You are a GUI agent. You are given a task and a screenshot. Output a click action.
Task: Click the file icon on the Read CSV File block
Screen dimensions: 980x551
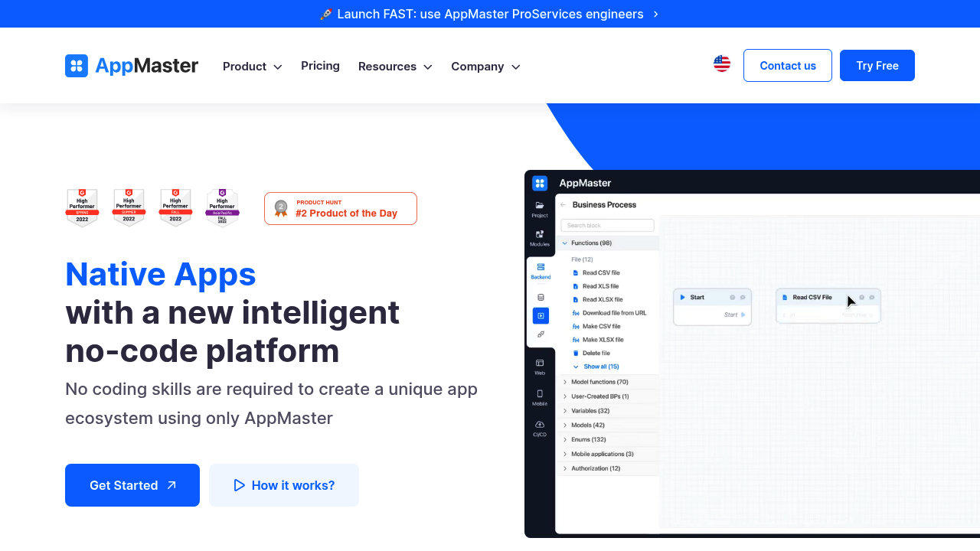pyautogui.click(x=785, y=297)
